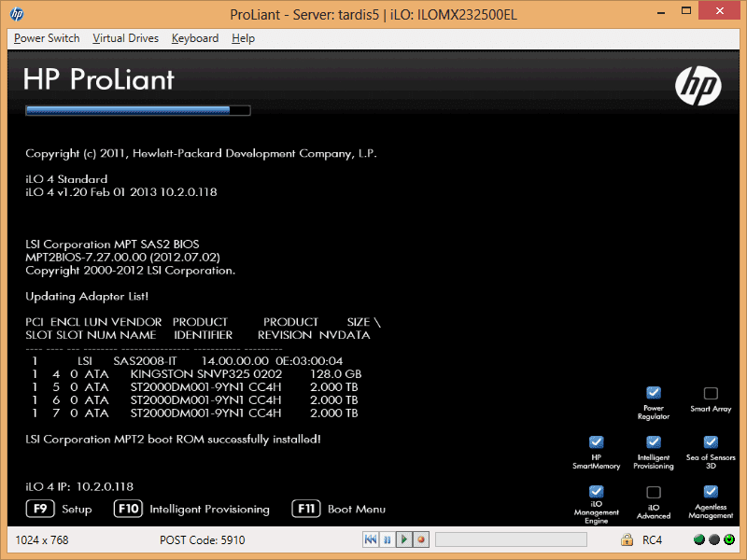
Task: Click the green Play button
Action: [x=404, y=539]
